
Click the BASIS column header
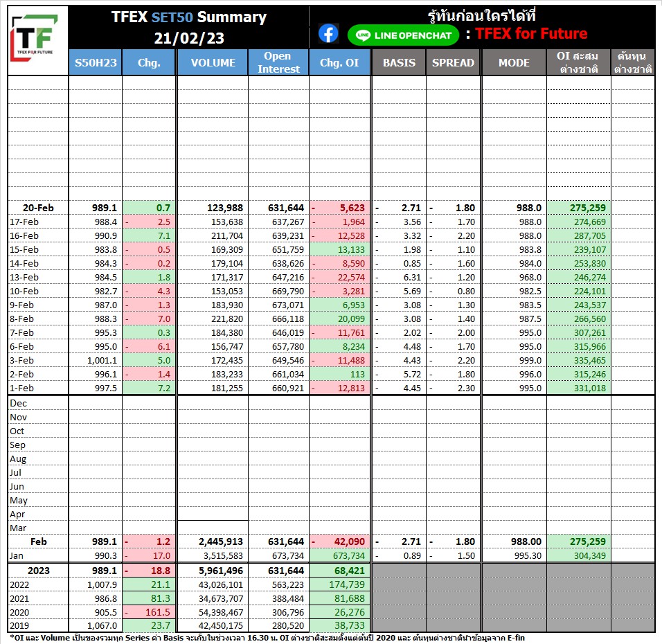click(399, 62)
